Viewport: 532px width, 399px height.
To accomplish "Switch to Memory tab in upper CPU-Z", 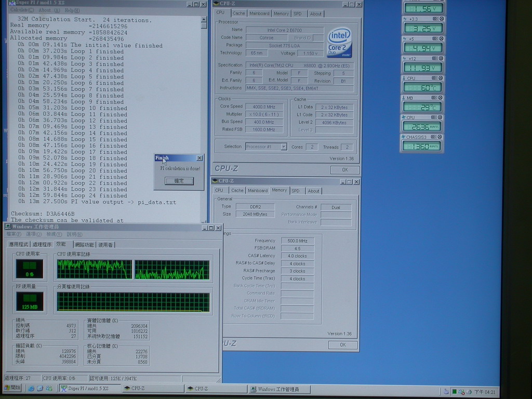I will (281, 13).
